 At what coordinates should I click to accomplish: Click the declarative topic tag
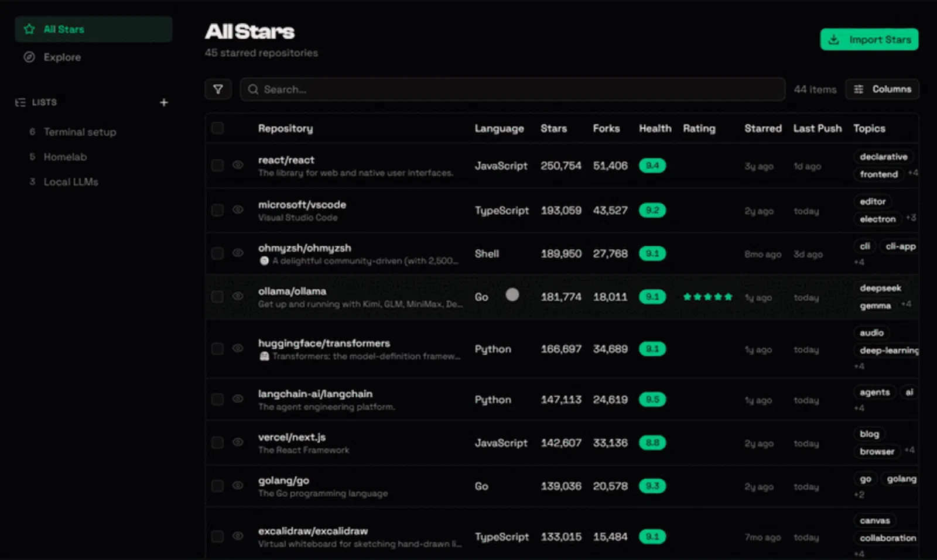[x=884, y=157]
